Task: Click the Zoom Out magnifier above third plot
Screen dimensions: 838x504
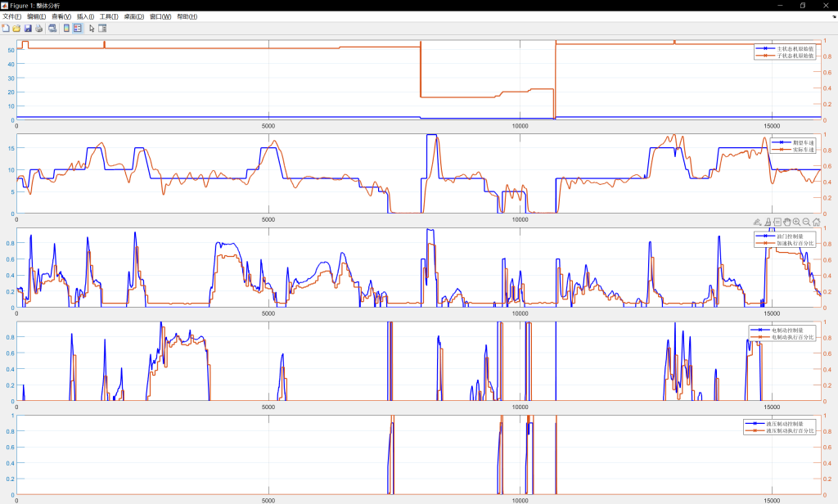Action: click(806, 222)
